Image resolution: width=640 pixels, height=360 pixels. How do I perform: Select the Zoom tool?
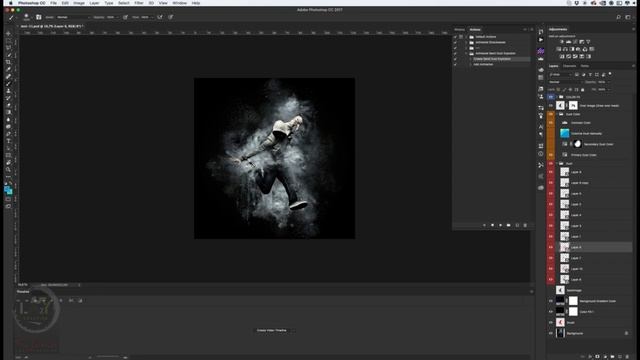coord(8,170)
